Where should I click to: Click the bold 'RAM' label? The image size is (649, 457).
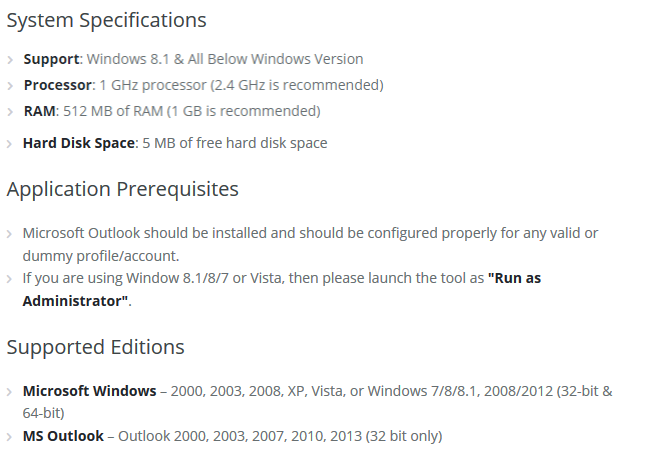pos(39,111)
